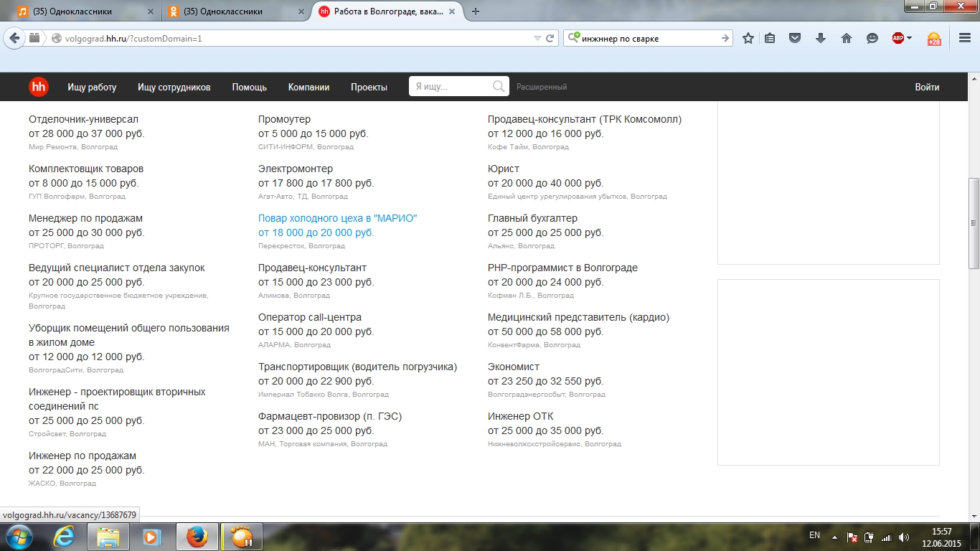Open the Комплектовщик товаров vacancy
Screen dimensions: 980x551
[x=86, y=169]
